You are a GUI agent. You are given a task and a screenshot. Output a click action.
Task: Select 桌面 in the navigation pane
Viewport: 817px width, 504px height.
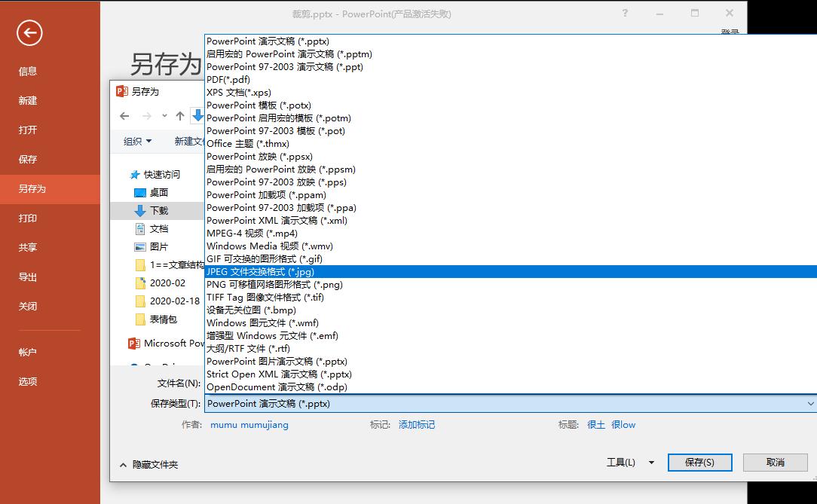(x=156, y=193)
